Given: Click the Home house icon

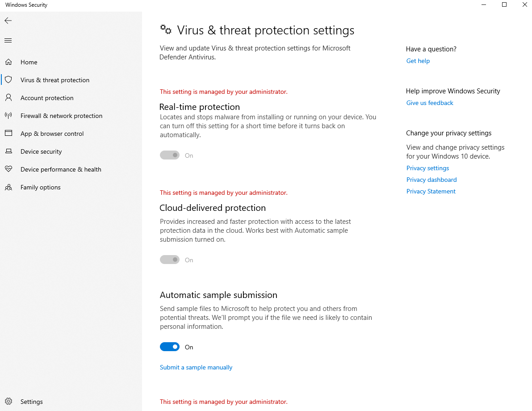Looking at the screenshot, I should click(8, 62).
